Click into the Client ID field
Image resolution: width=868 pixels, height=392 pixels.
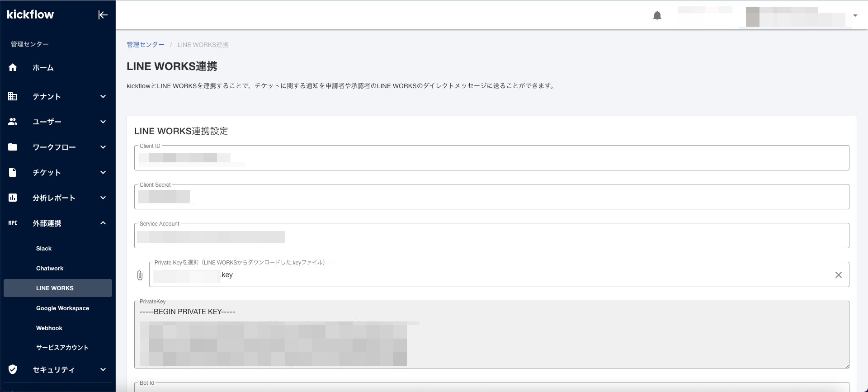point(491,158)
